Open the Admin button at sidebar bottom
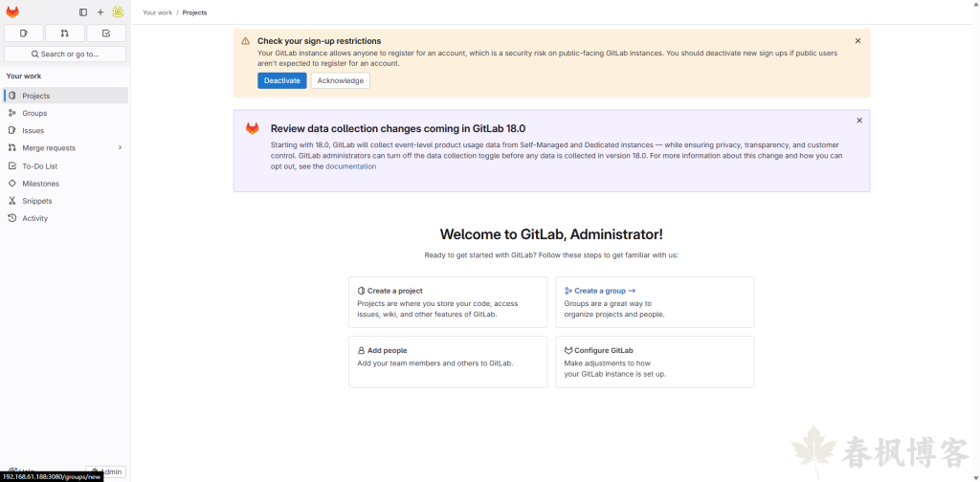Viewport: 980px width, 482px height. [105, 472]
